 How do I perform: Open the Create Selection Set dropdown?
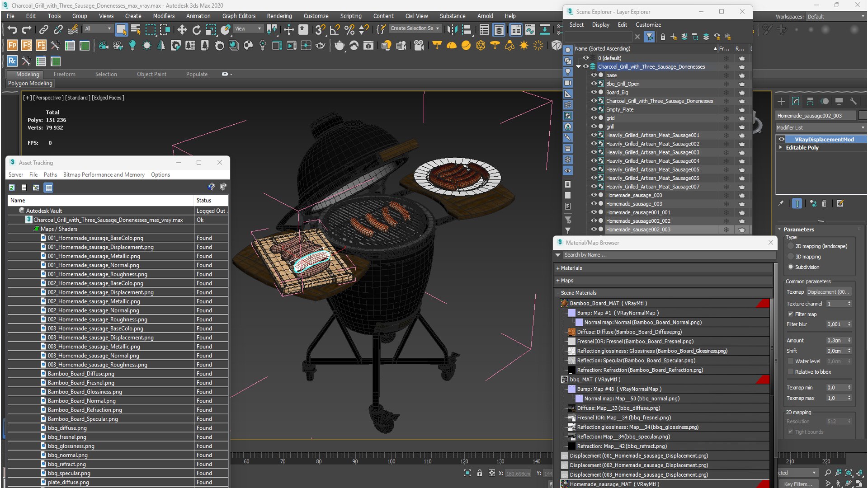(x=415, y=28)
